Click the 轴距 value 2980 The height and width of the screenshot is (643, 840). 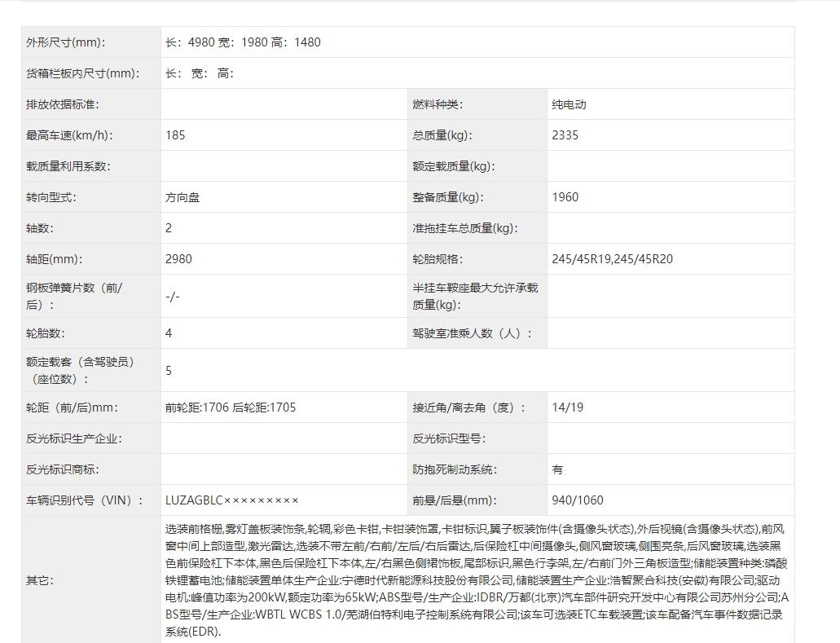177,258
